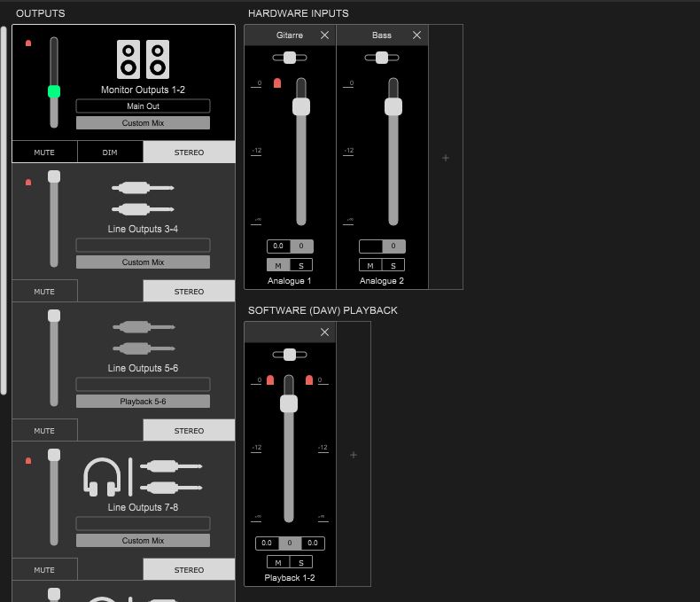Click the Line Outputs 5-6 jack cable icon

tap(144, 338)
